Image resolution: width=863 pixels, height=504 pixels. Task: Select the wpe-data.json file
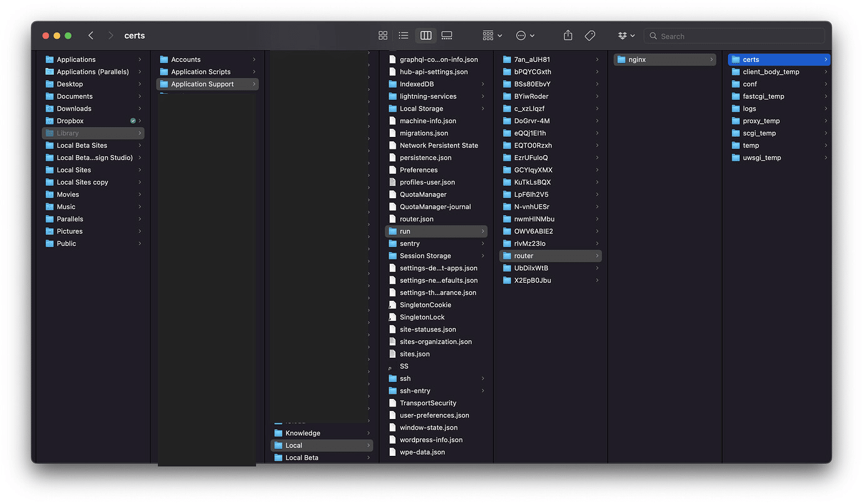point(436,452)
